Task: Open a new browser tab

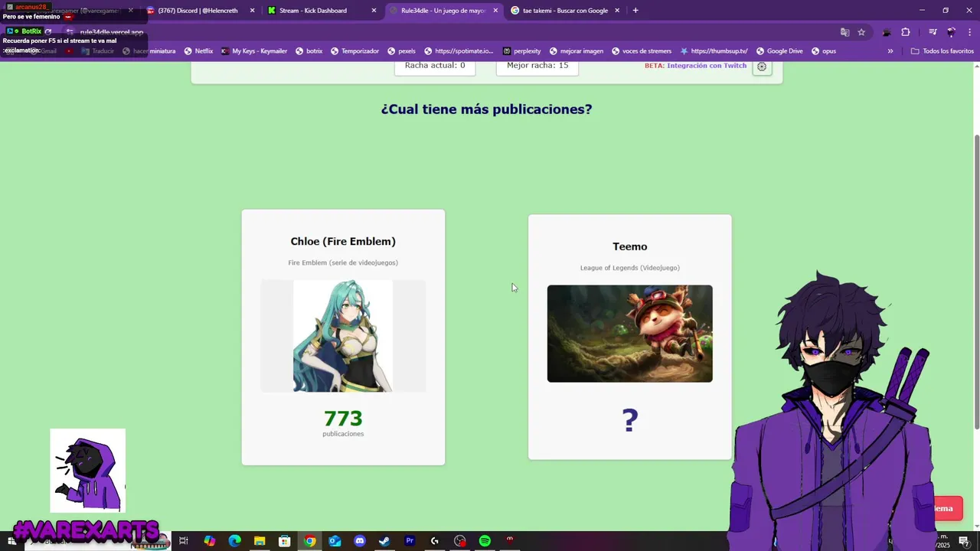Action: coord(635,11)
